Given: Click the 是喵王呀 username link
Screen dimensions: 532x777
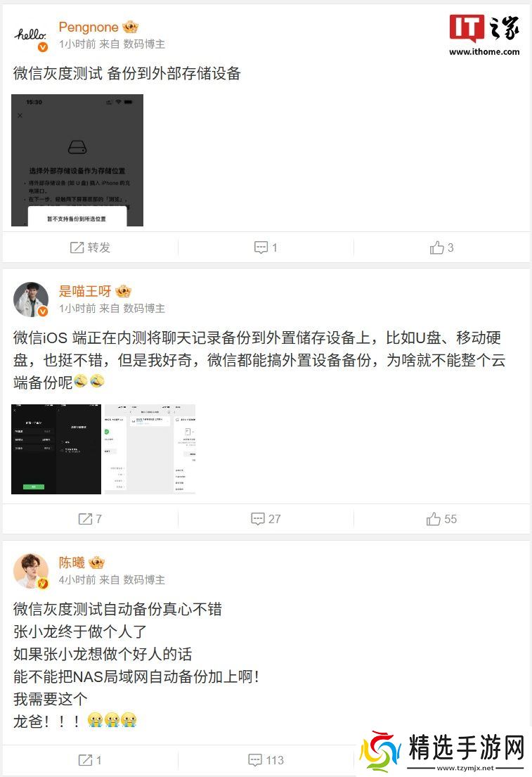Looking at the screenshot, I should (85, 291).
